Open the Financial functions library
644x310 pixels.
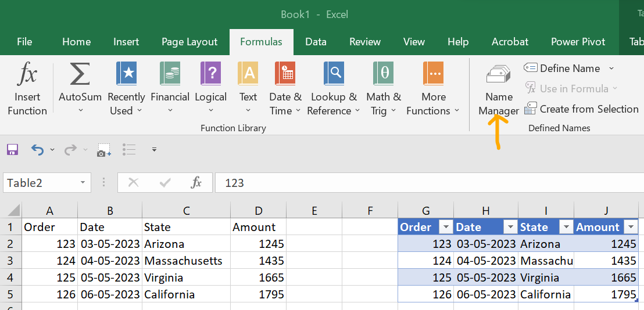170,89
